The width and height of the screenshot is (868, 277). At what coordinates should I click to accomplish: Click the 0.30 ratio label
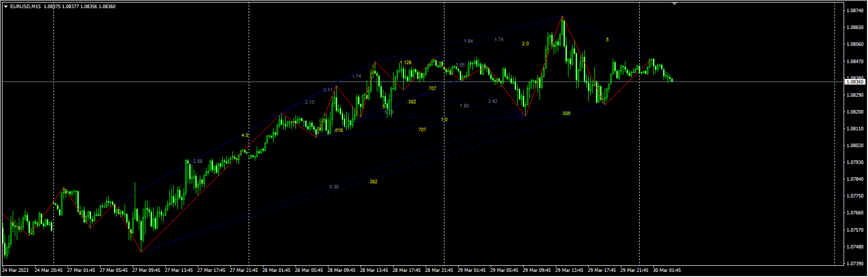[x=334, y=187]
